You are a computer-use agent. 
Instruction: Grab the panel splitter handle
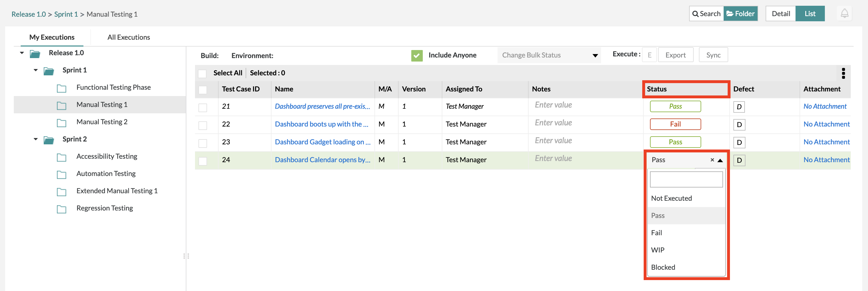coord(186,256)
